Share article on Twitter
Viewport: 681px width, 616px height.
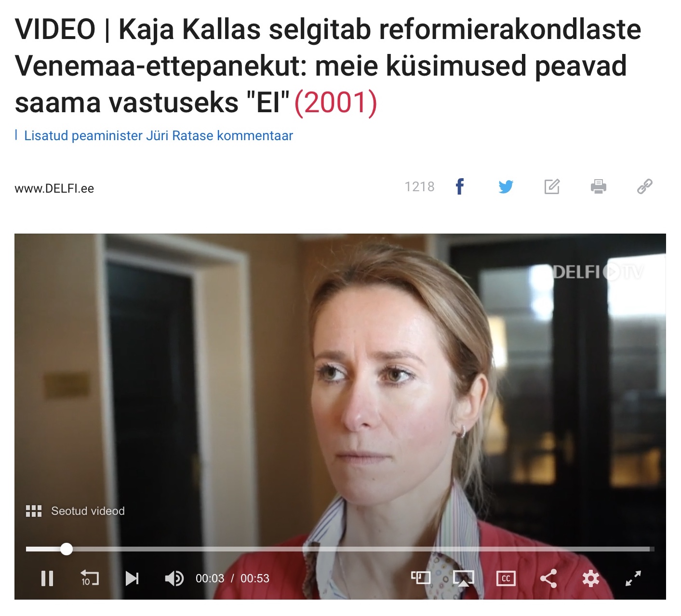click(506, 186)
